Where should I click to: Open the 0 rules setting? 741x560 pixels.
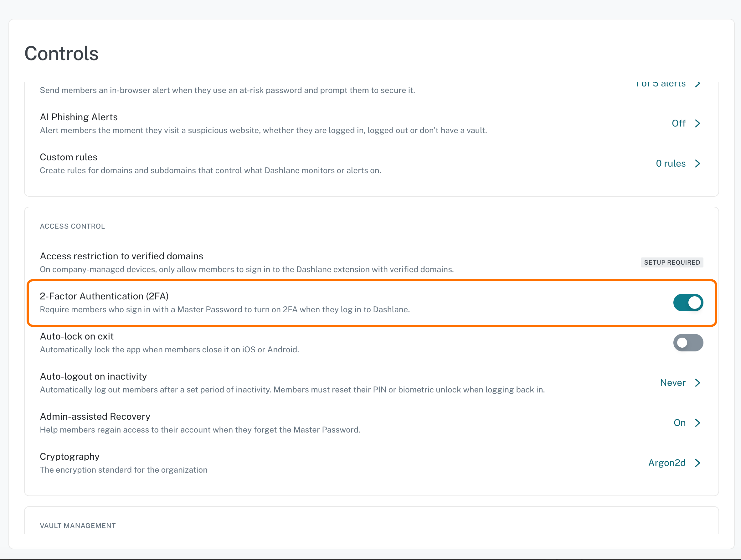point(671,163)
